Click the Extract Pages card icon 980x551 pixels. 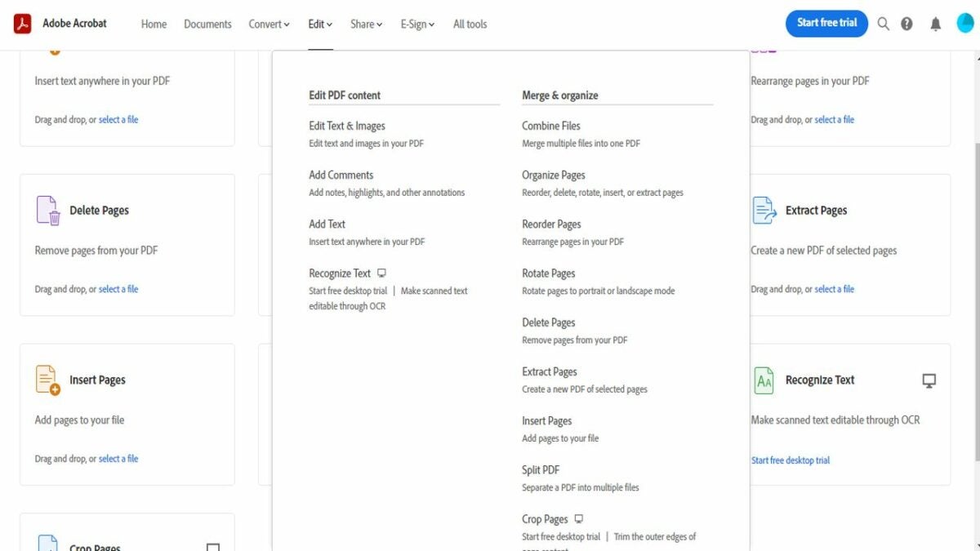coord(764,210)
